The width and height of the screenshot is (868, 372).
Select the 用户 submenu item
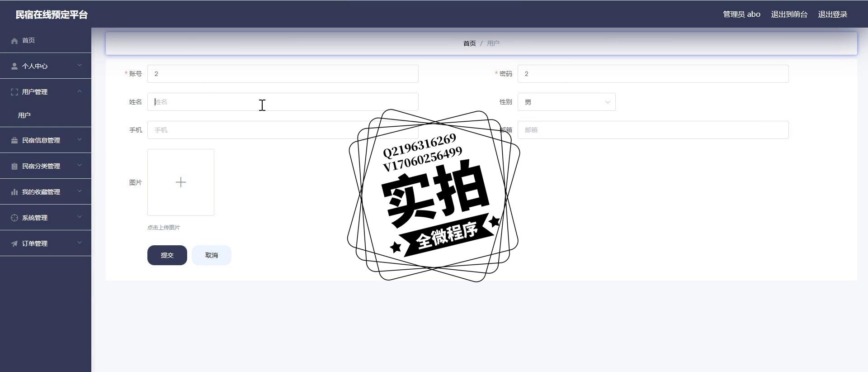click(46, 115)
